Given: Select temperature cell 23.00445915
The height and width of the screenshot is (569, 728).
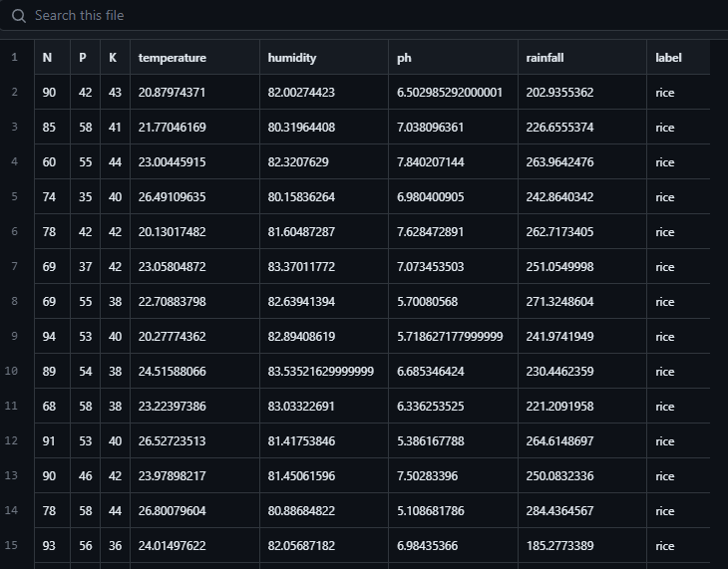Looking at the screenshot, I should (x=195, y=161).
